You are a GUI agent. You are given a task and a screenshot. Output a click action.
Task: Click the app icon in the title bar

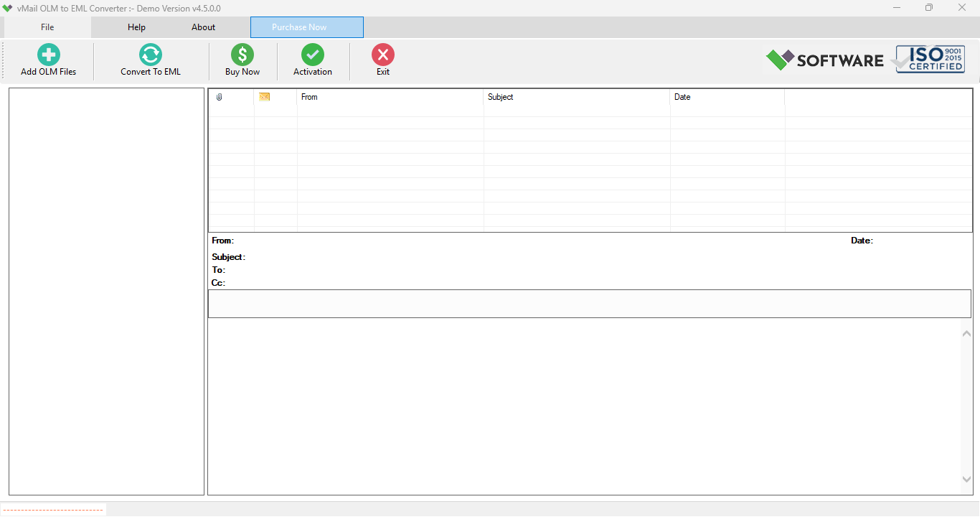[8, 8]
